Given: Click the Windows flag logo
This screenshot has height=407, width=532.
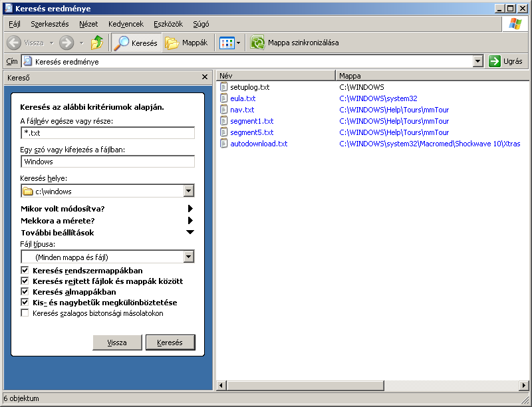Looking at the screenshot, I should pos(515,24).
